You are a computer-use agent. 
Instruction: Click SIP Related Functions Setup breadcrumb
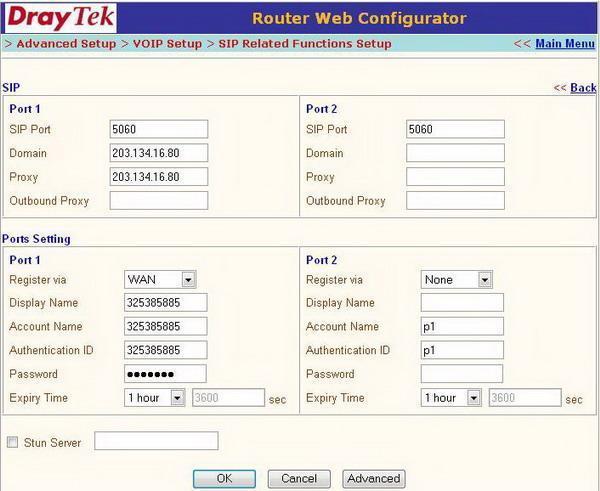point(305,44)
